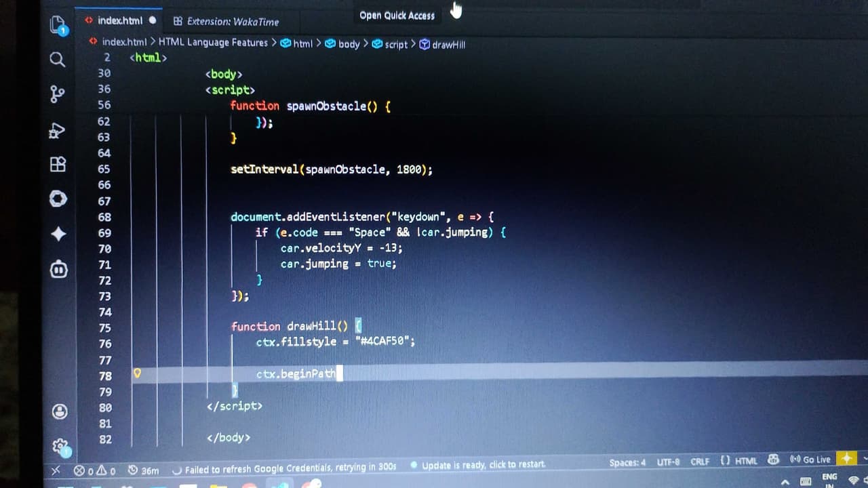
Task: Jump to the sticky 'function spawnObstacle()' line
Action: (x=311, y=106)
